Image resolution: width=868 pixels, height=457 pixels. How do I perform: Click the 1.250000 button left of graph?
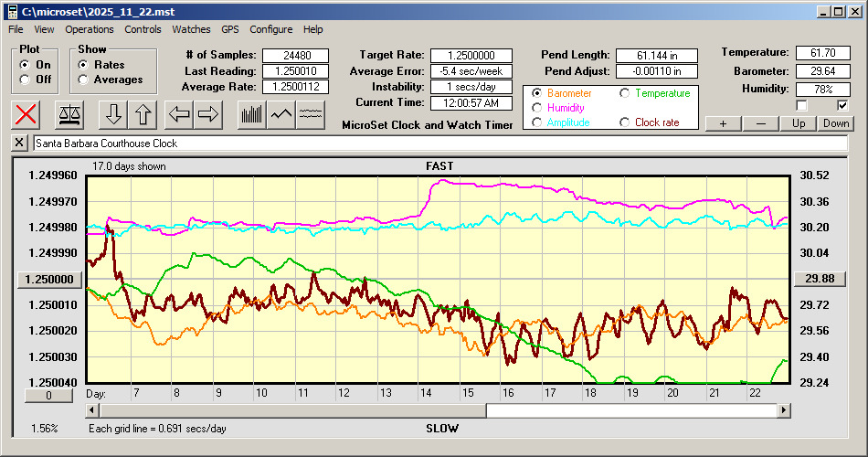tap(50, 279)
